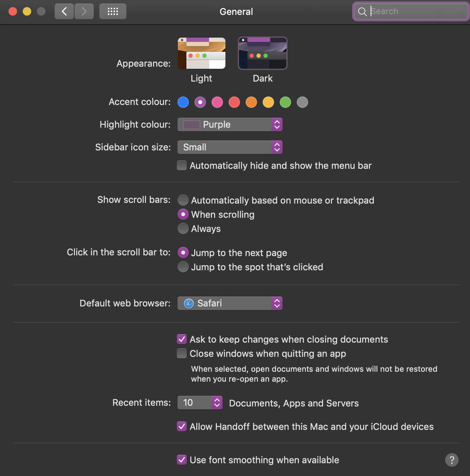Open the Default web browser dropdown
Image resolution: width=470 pixels, height=476 pixels.
(x=230, y=303)
